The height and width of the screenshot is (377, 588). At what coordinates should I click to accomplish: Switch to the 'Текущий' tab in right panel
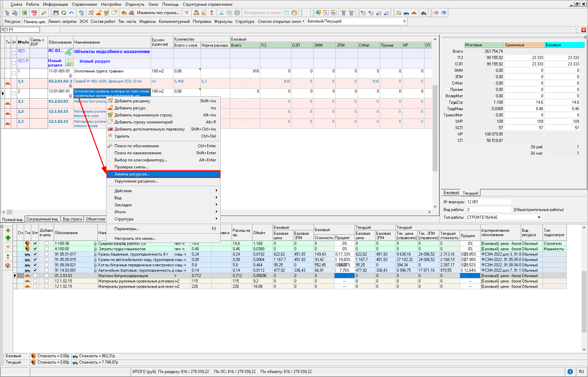[470, 193]
